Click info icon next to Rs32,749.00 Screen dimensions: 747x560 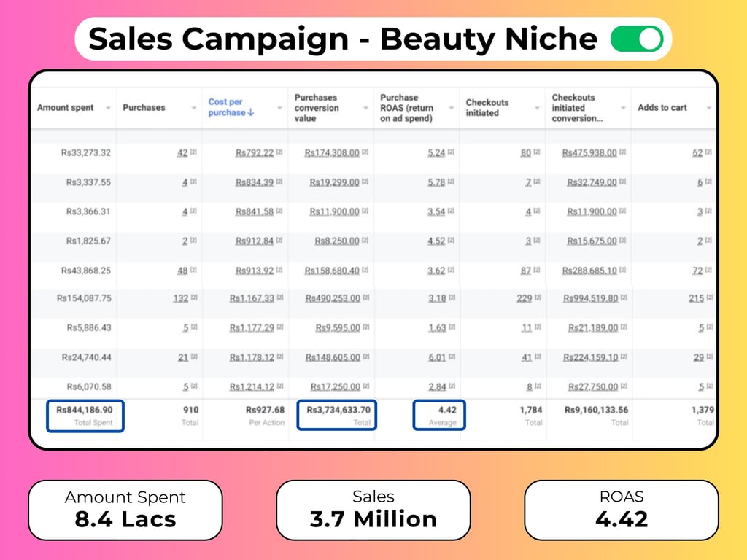point(623,182)
